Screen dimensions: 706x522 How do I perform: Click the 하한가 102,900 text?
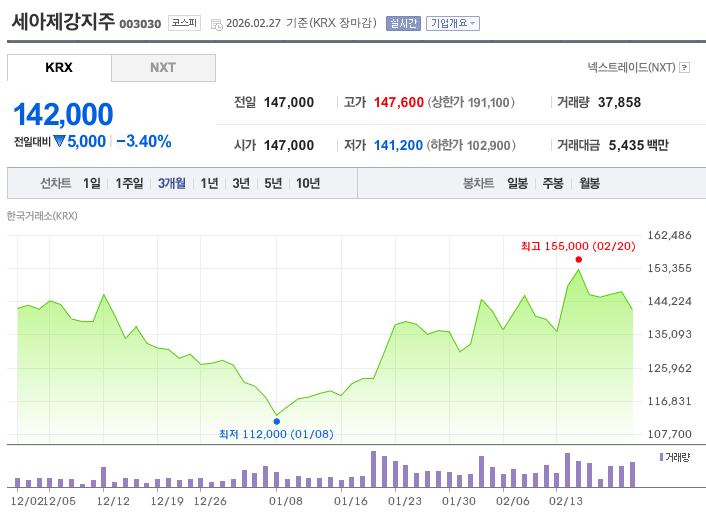point(471,145)
